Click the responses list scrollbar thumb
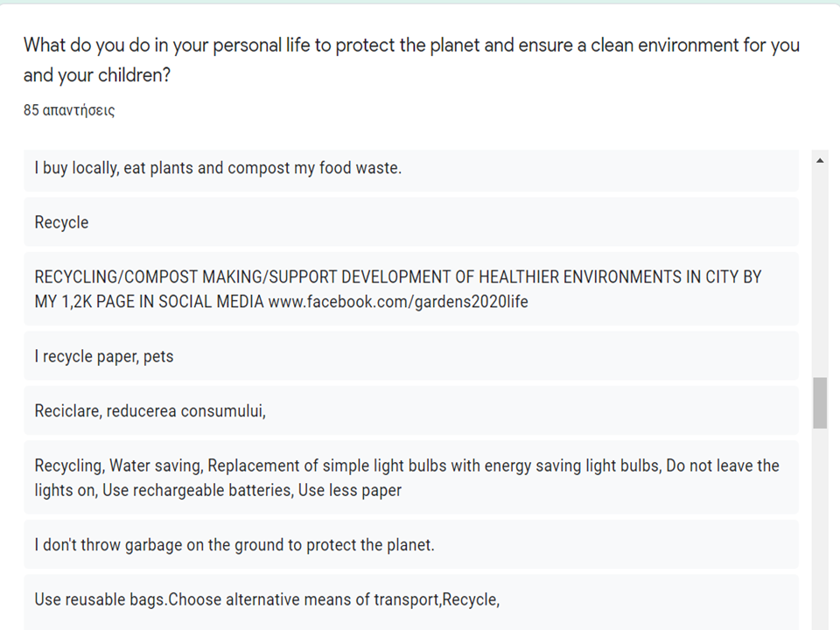This screenshot has height=630, width=840. (x=820, y=402)
